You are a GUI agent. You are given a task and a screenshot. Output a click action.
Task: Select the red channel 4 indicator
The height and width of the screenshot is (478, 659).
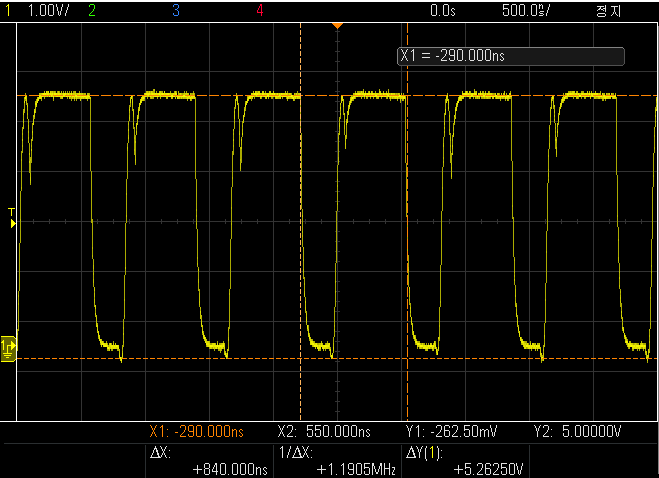coord(260,10)
